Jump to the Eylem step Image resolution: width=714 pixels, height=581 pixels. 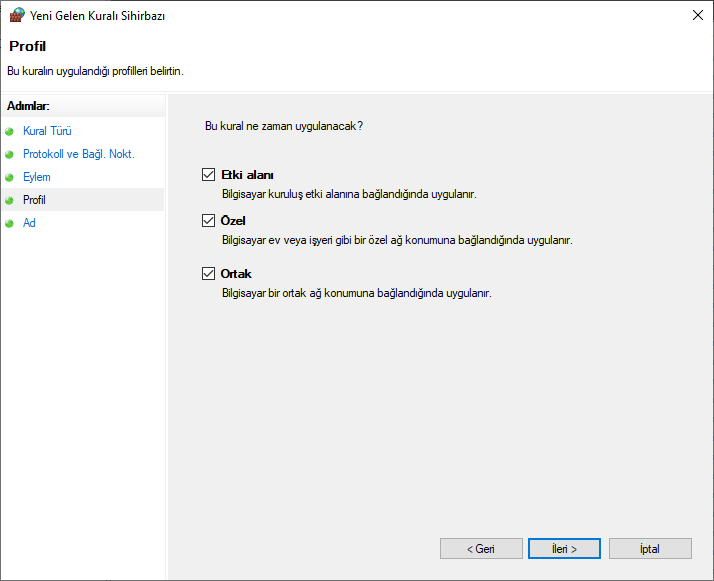pyautogui.click(x=36, y=177)
